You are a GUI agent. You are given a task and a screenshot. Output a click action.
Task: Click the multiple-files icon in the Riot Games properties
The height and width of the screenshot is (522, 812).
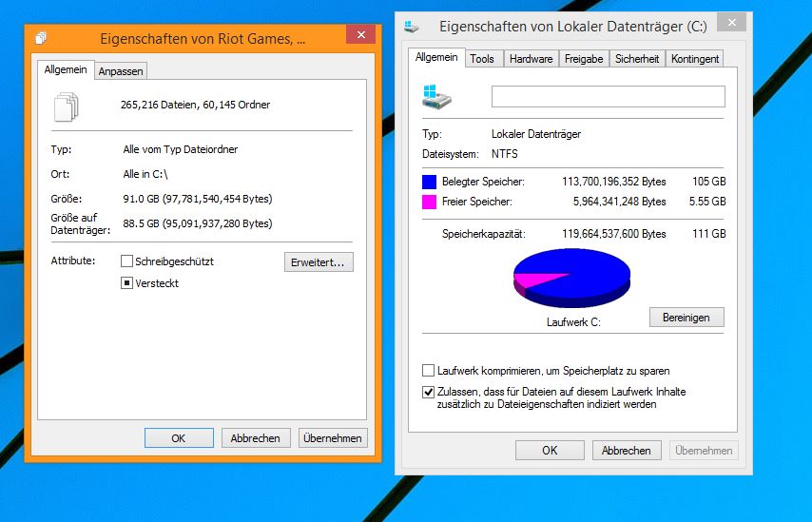pyautogui.click(x=67, y=106)
